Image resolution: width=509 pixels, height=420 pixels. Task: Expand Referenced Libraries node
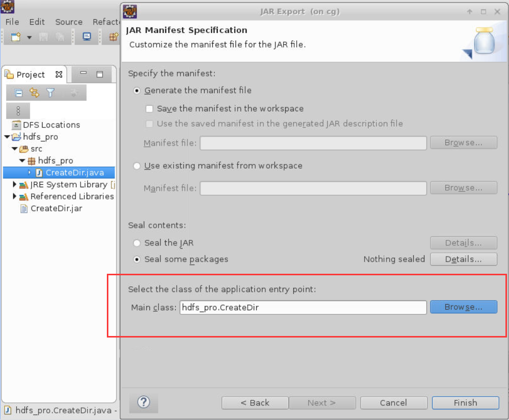click(14, 196)
